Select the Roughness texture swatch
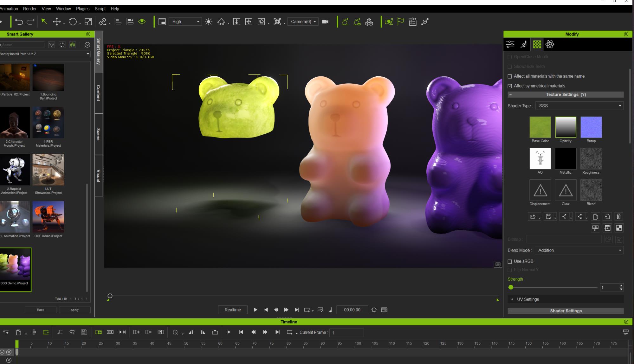Screen dimensions: 634x364 tap(591, 158)
